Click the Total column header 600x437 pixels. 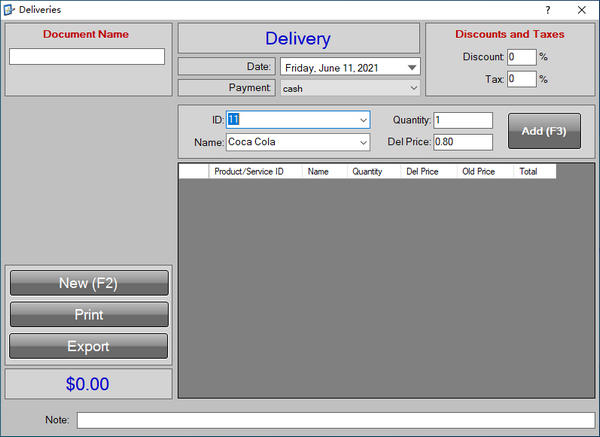(x=529, y=172)
